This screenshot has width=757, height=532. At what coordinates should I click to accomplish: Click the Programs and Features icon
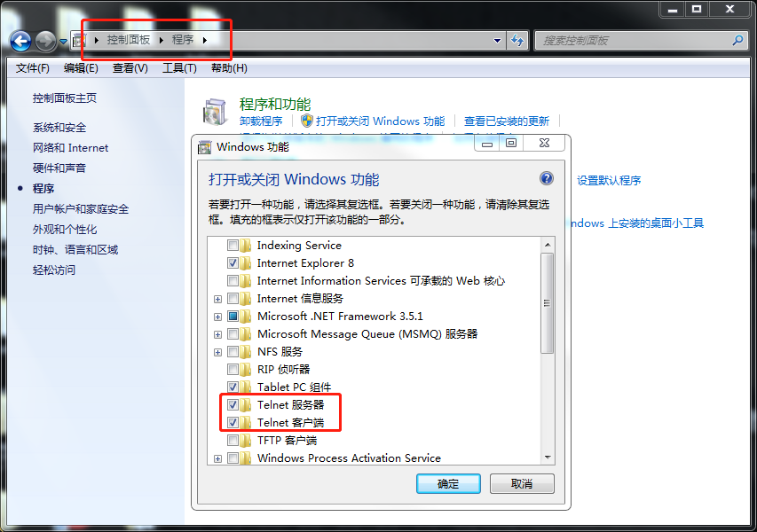pos(216,112)
